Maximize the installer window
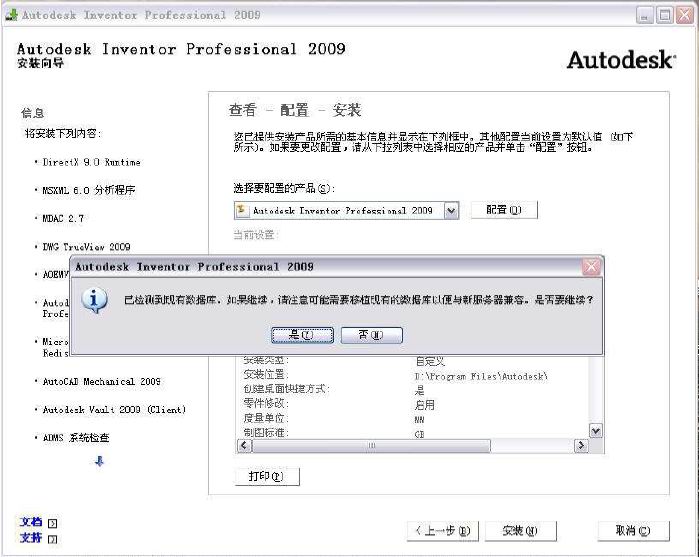Viewport: 699px width, 557px height. [665, 16]
